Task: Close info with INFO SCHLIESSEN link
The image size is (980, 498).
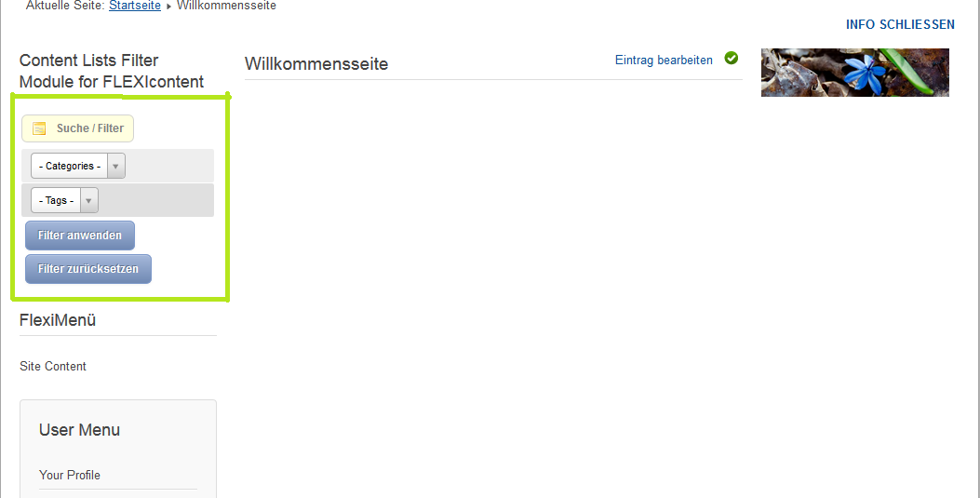Action: (x=900, y=24)
